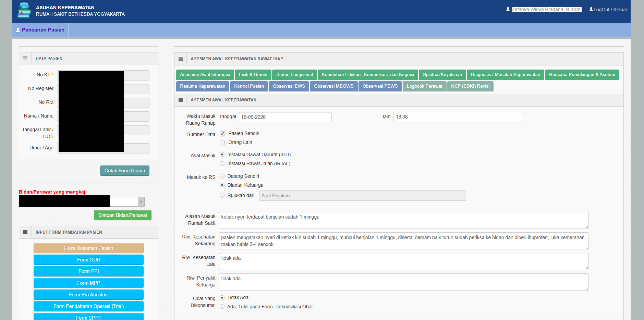Click the hamburger icon beside DATA PASIEN
Screen dimensions: 644x320
(25, 59)
